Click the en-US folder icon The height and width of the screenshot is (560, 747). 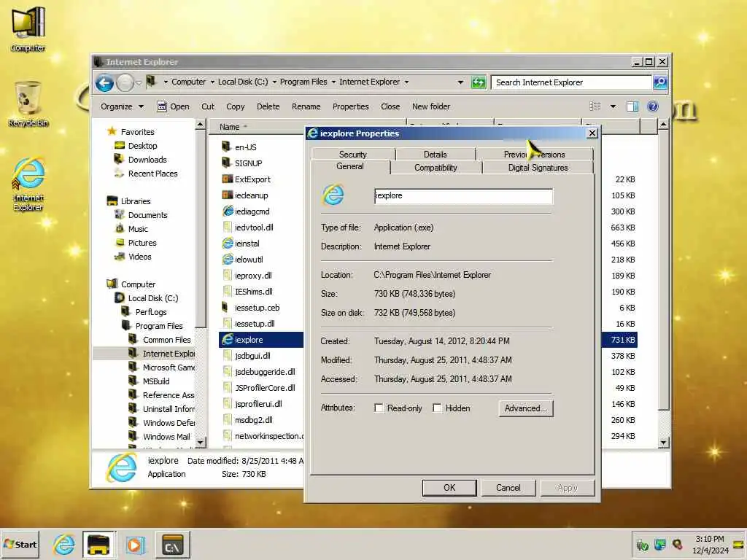click(x=227, y=147)
